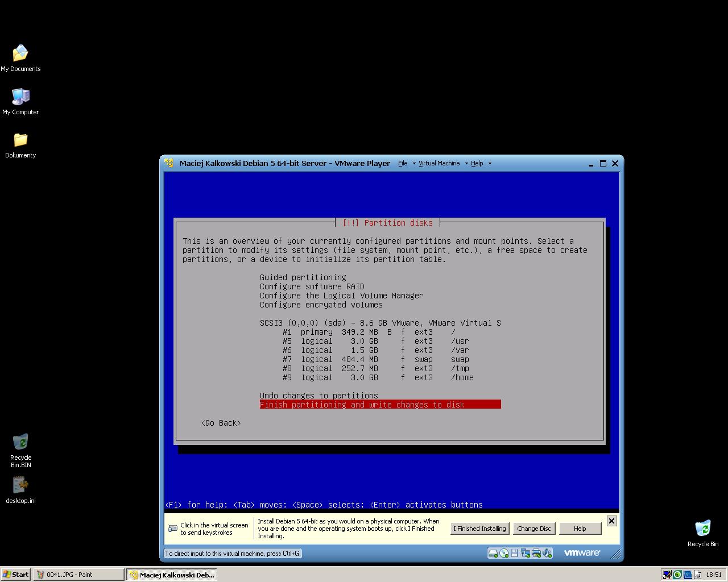Select Guided partitioning option
This screenshot has width=728, height=582.
(303, 277)
